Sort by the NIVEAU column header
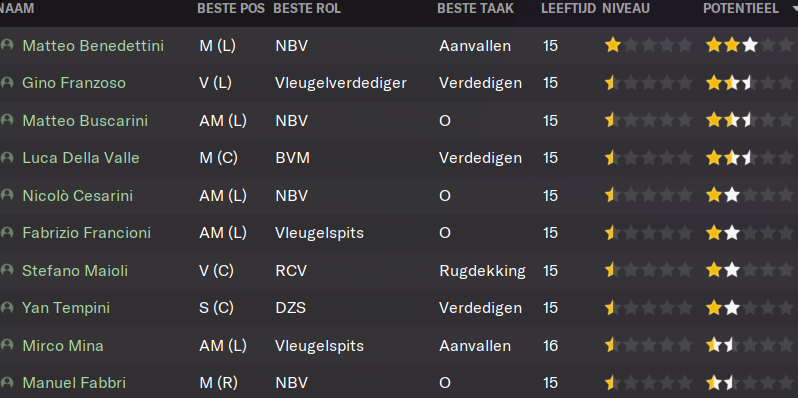 click(625, 9)
